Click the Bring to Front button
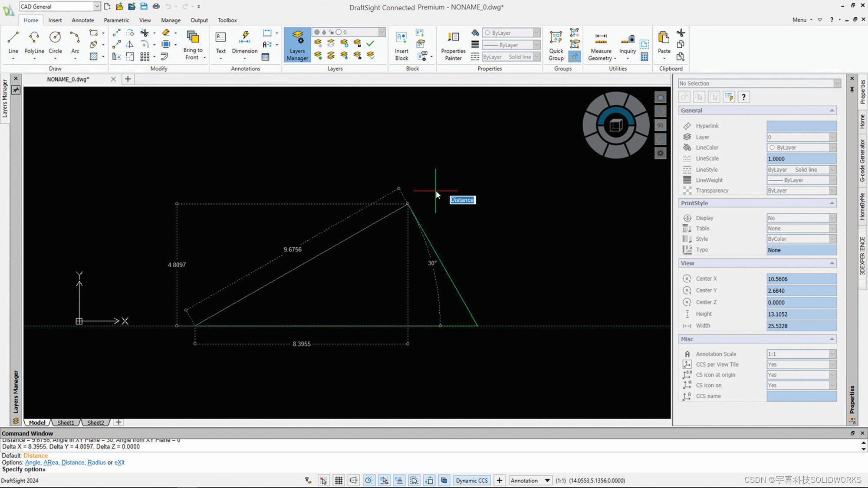This screenshot has width=868, height=488. coord(193,43)
